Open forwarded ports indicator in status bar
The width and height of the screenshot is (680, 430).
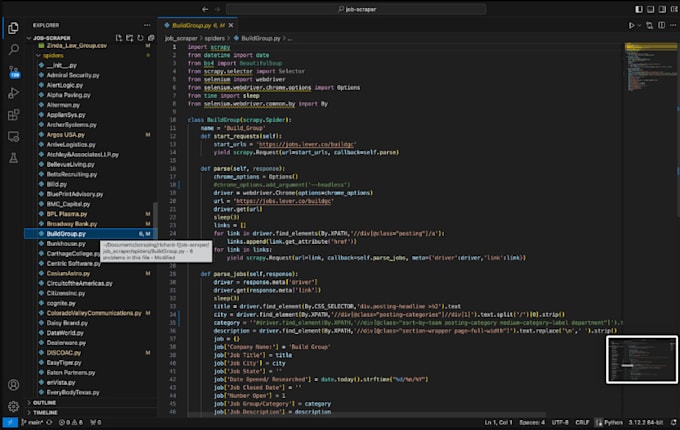coord(95,422)
